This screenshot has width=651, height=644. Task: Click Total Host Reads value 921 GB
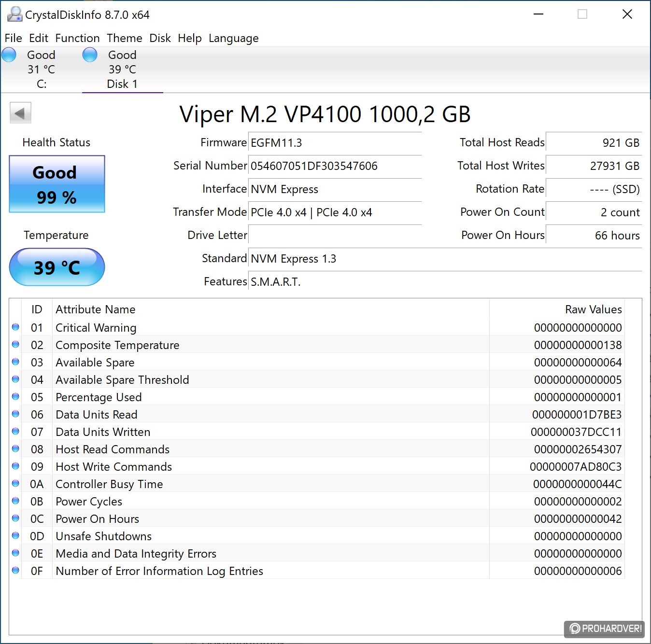tap(594, 143)
